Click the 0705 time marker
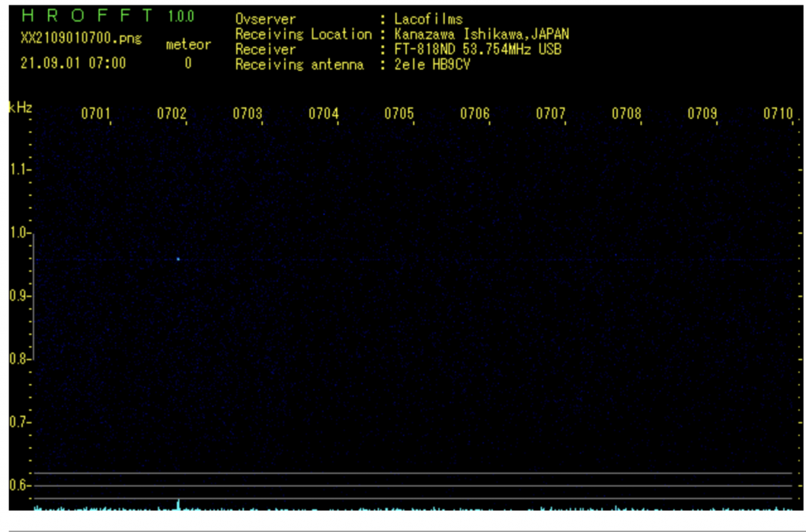Screen dimensions: 806x532 click(x=399, y=113)
